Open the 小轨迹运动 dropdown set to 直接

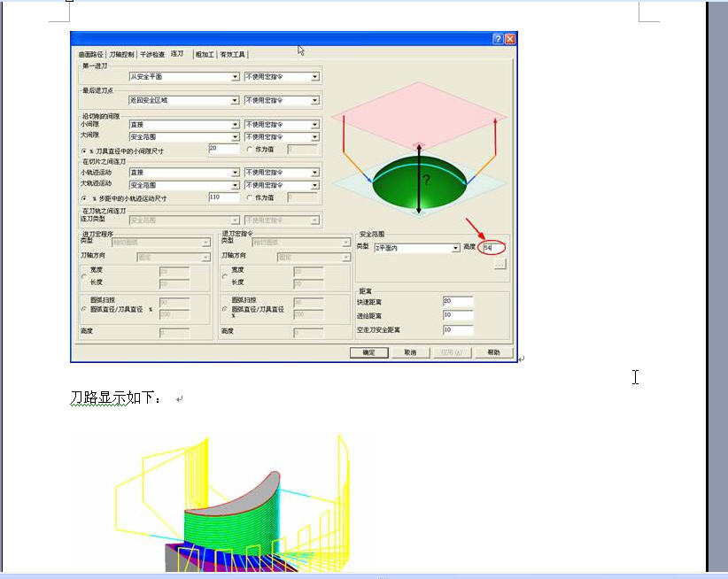pyautogui.click(x=184, y=172)
